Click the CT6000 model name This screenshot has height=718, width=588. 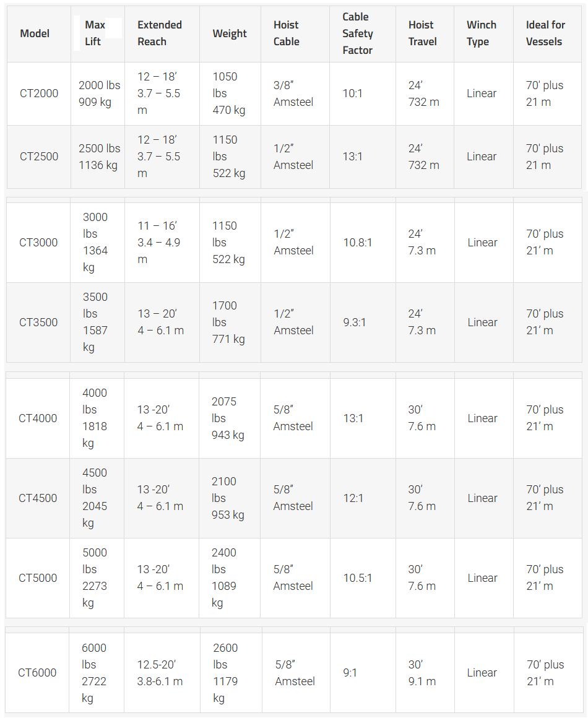tap(38, 673)
